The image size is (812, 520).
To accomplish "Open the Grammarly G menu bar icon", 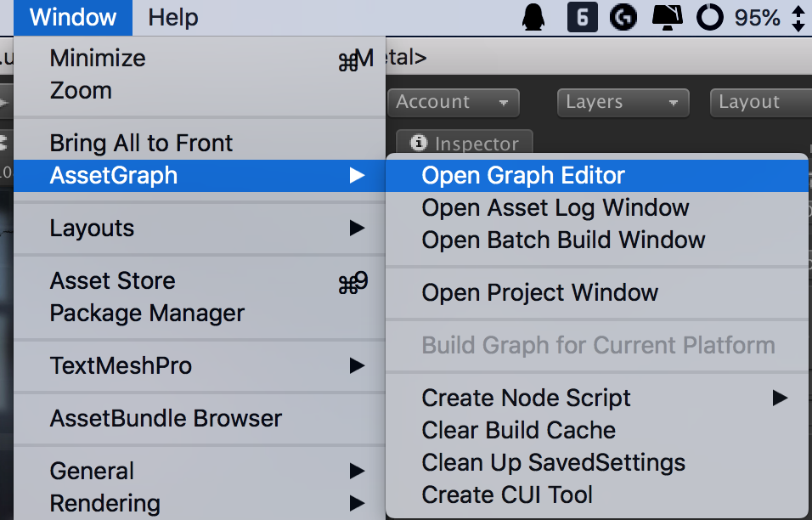I will click(623, 17).
